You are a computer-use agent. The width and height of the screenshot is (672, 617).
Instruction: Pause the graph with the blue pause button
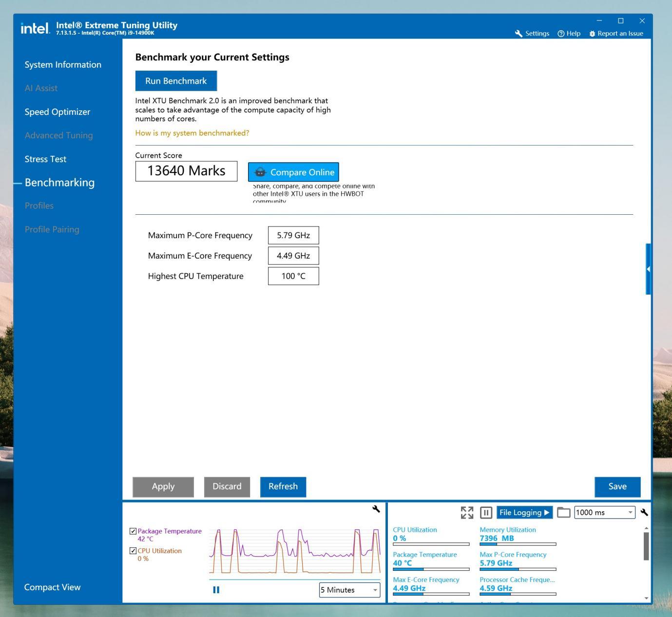pyautogui.click(x=216, y=590)
